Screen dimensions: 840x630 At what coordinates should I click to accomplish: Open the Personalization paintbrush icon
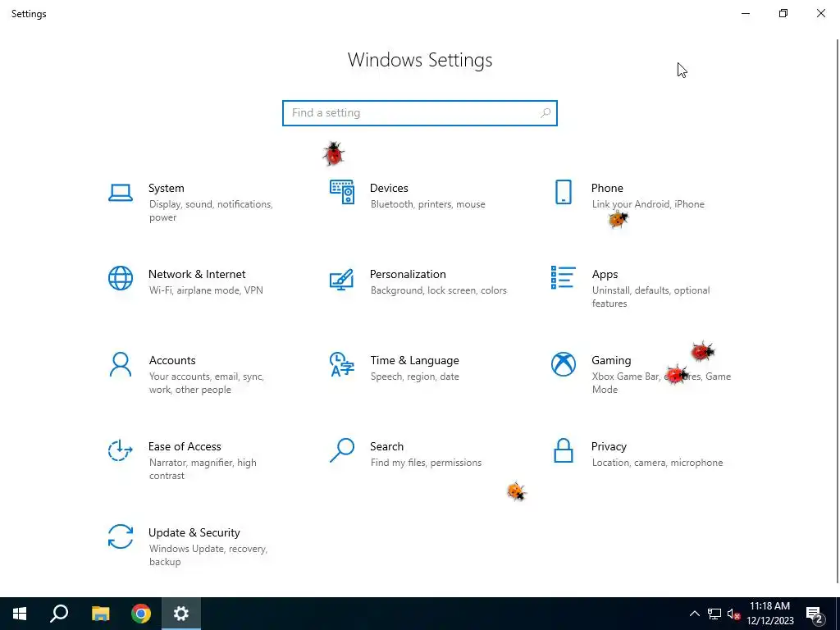pyautogui.click(x=342, y=279)
